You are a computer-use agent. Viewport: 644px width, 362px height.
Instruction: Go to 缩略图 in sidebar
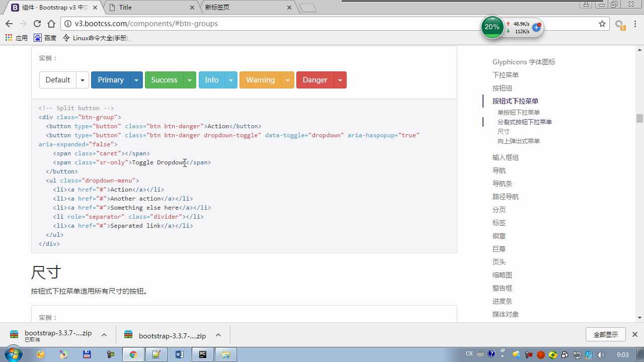click(502, 275)
